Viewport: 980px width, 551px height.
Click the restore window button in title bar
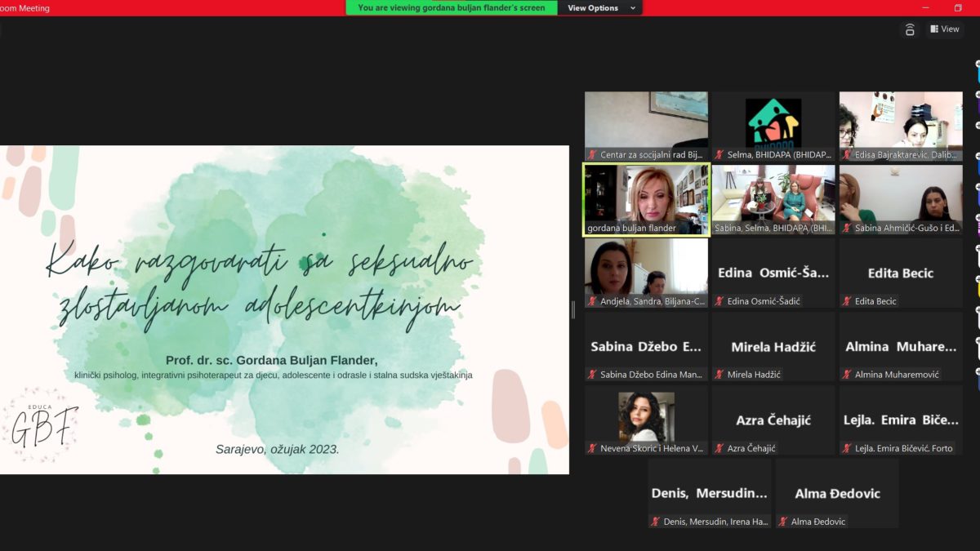[x=958, y=8]
